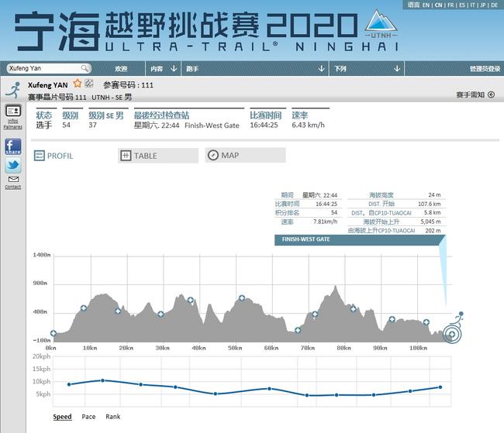
Task: Click the checkpoint marker near 103km on profile
Action: tap(426, 322)
